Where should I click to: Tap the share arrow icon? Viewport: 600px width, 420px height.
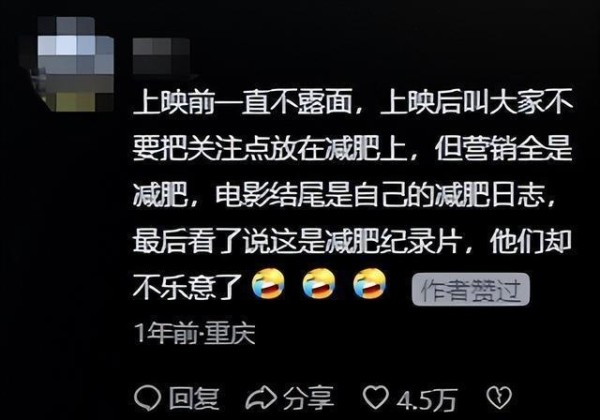[x=261, y=399]
